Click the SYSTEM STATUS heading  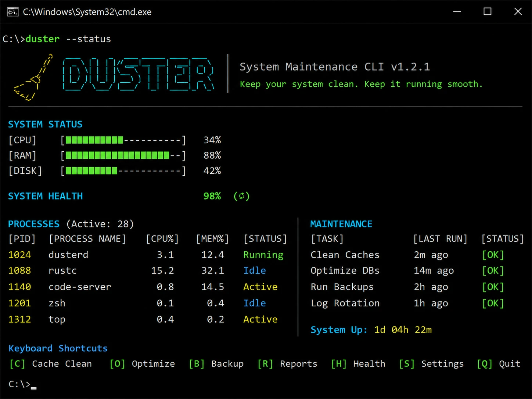pyautogui.click(x=45, y=124)
